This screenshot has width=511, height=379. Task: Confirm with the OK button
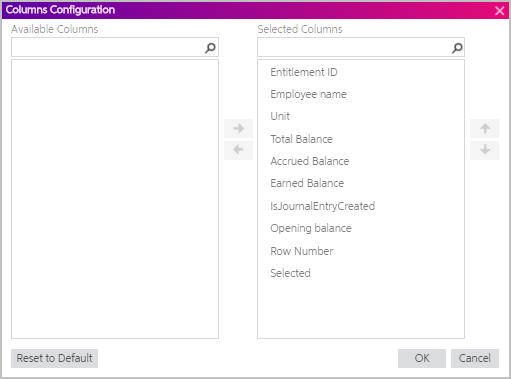[x=422, y=358]
